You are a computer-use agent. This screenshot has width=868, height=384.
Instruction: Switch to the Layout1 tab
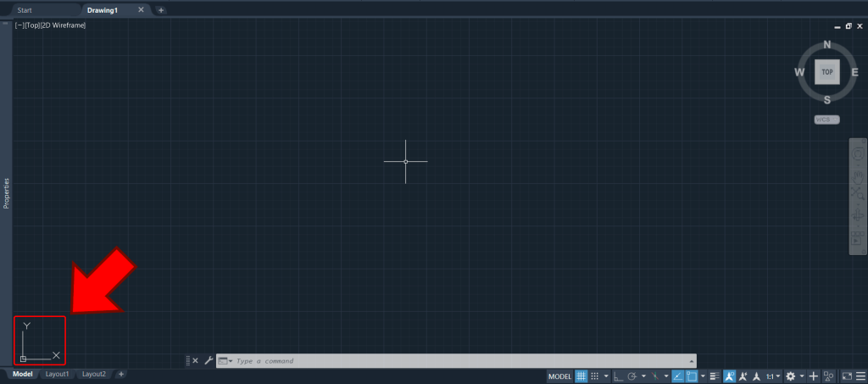coord(57,374)
